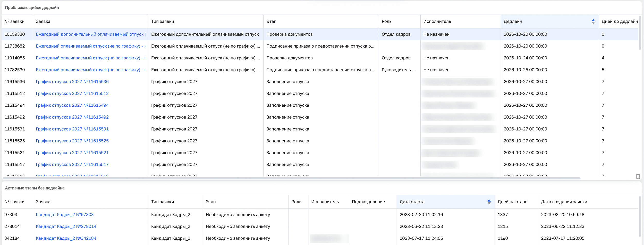This screenshot has width=644, height=245.
Task: Toggle sort arrows in the Дата старта header
Action: coord(489,202)
